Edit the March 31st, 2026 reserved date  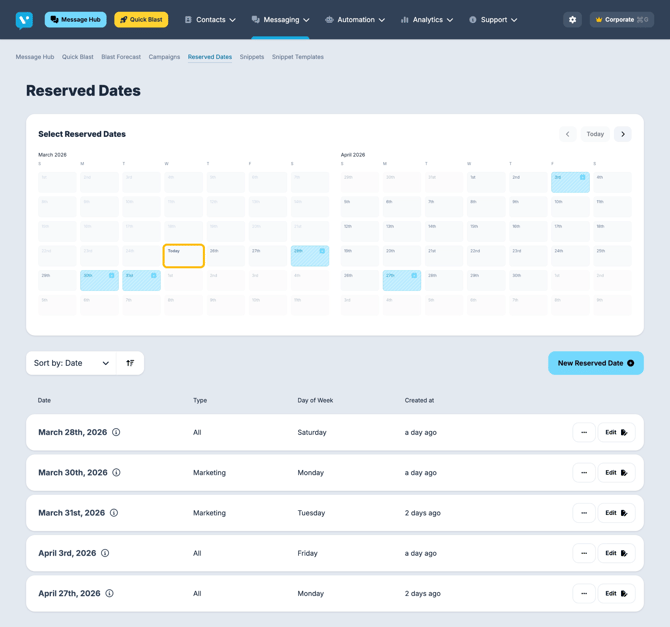tap(616, 513)
